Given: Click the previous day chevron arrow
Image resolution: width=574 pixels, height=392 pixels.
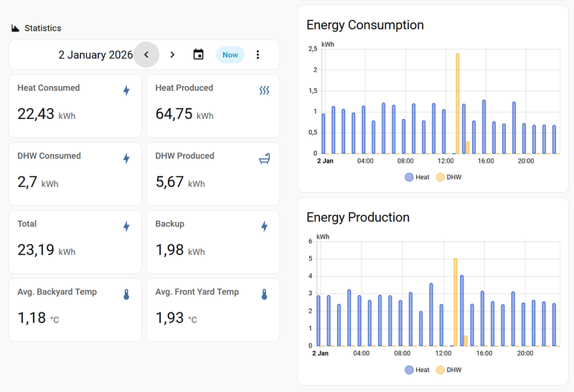Looking at the screenshot, I should pos(146,54).
